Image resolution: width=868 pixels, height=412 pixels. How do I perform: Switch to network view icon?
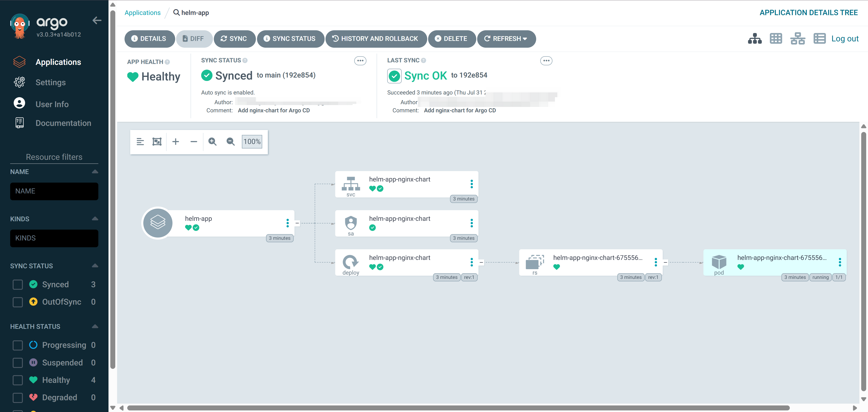point(797,39)
